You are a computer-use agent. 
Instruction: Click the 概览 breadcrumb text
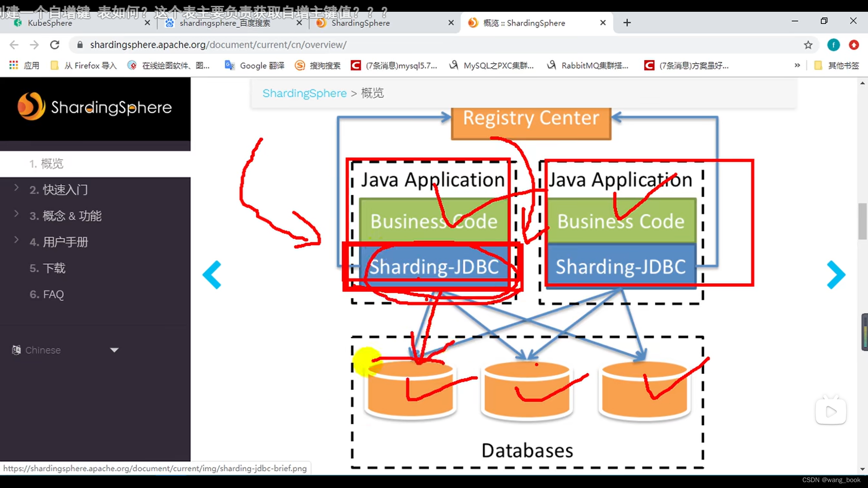tap(373, 93)
